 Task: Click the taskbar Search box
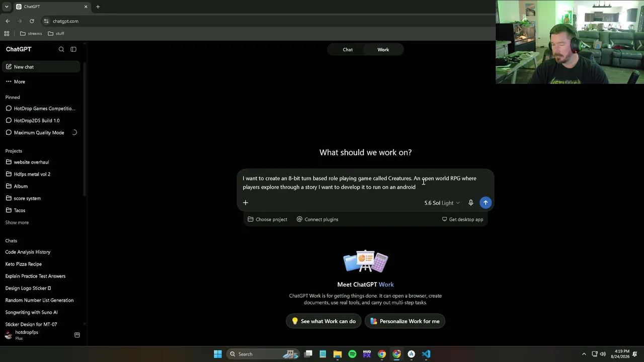tap(263, 354)
